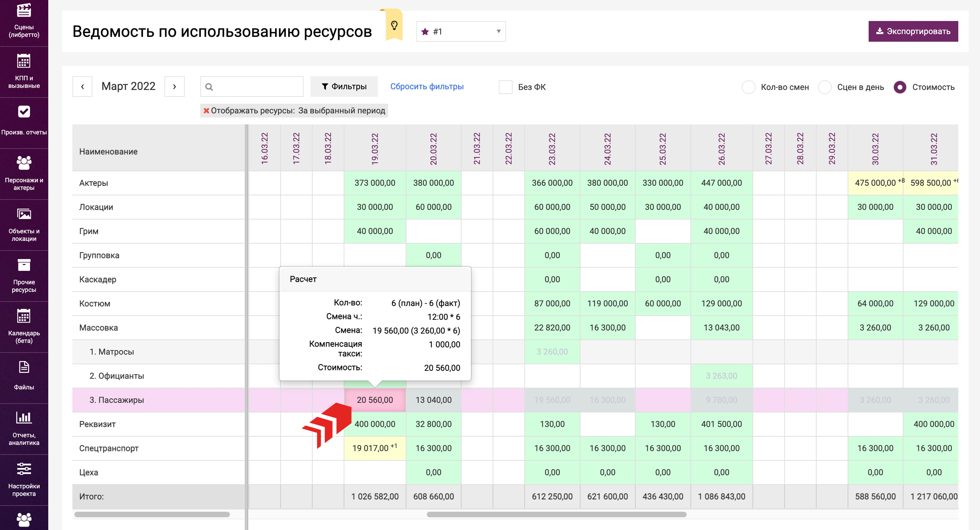Select the Кол-во смен radio button
Image resolution: width=980 pixels, height=530 pixels.
point(748,87)
